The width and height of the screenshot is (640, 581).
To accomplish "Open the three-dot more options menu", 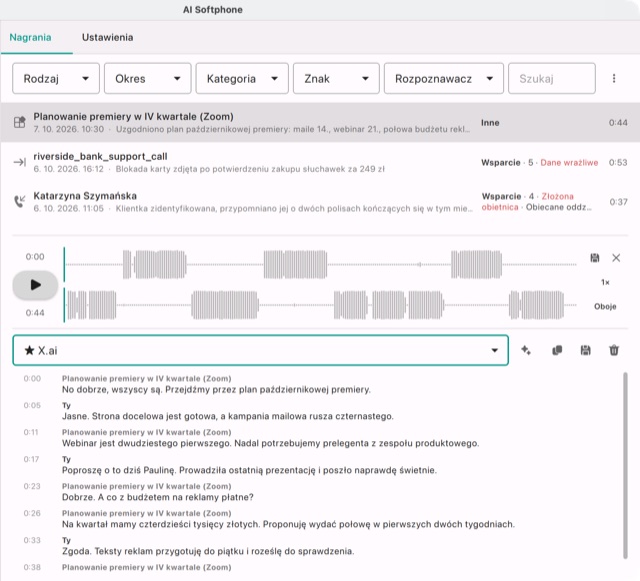I will point(614,78).
